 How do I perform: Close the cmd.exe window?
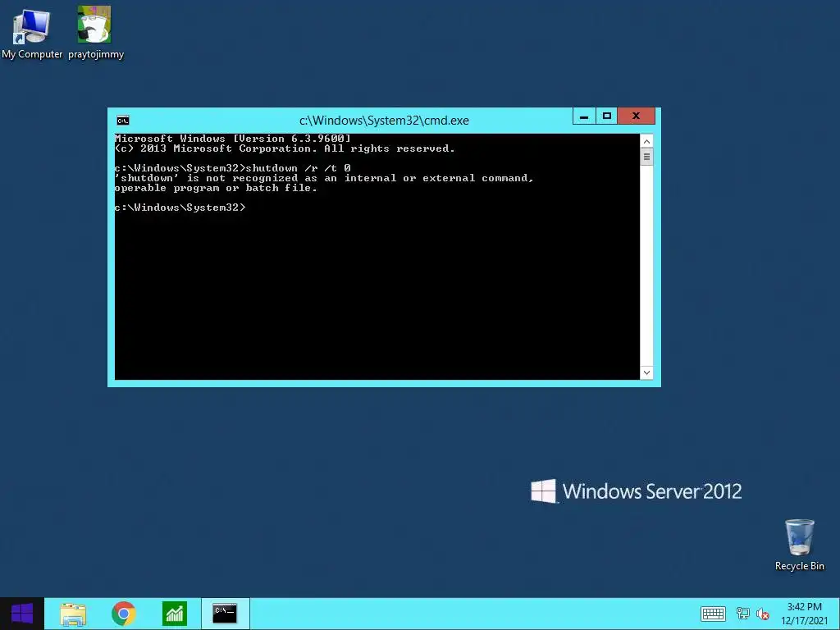636,116
